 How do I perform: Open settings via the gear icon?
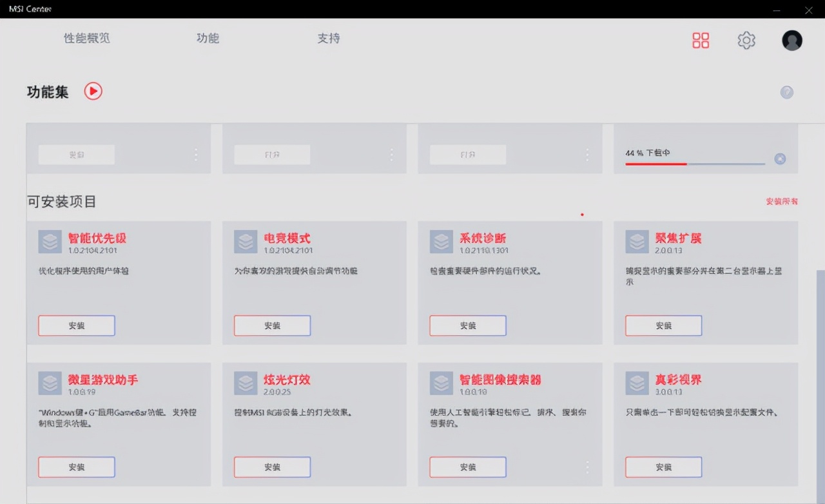[x=746, y=41]
